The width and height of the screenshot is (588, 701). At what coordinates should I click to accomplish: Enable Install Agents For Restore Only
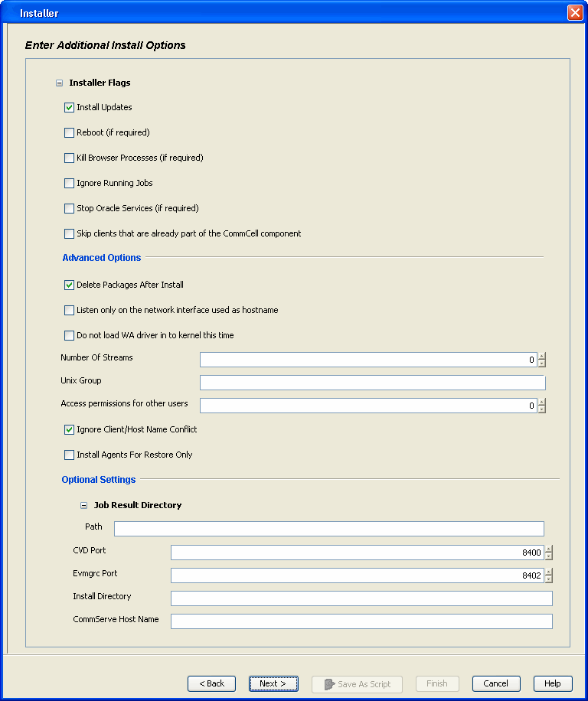tap(69, 455)
